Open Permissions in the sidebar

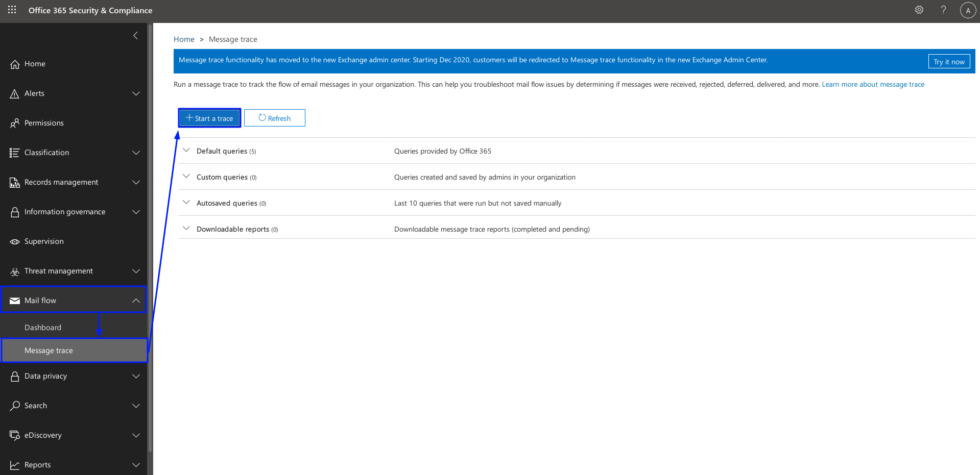(44, 123)
